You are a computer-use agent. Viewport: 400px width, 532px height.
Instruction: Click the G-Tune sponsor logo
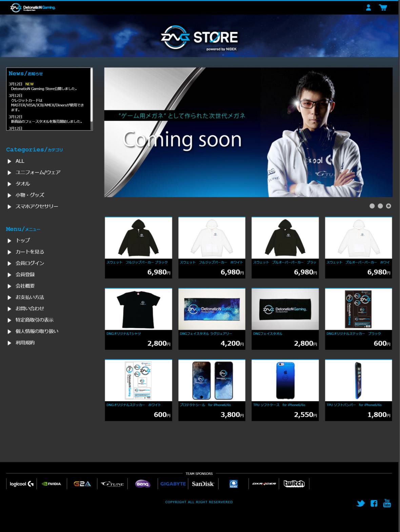(x=113, y=484)
